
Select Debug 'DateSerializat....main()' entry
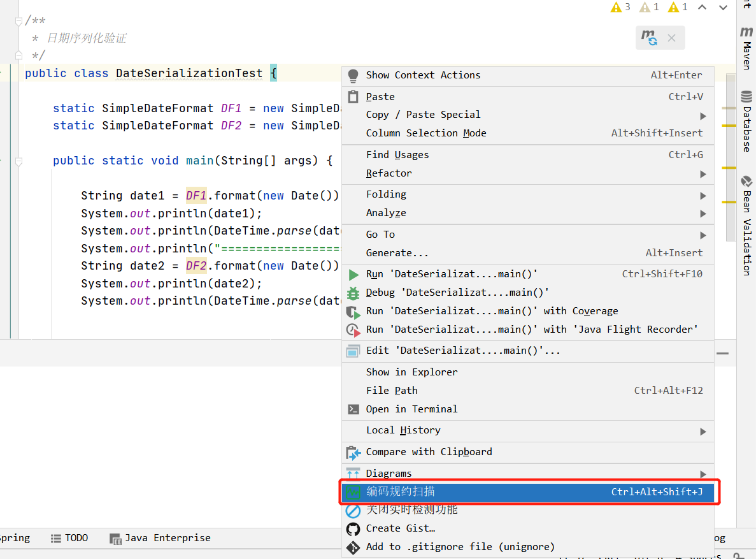528,293
